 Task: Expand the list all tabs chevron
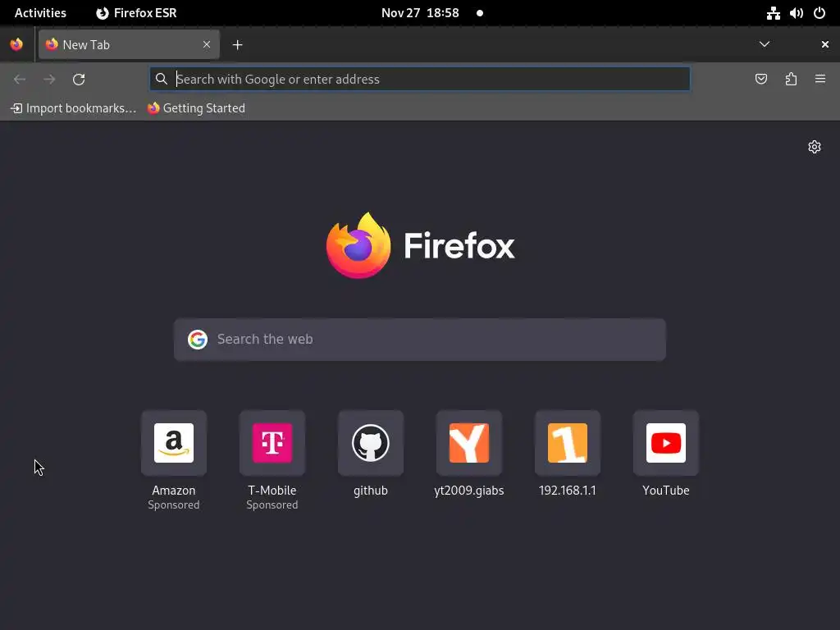[x=765, y=44]
